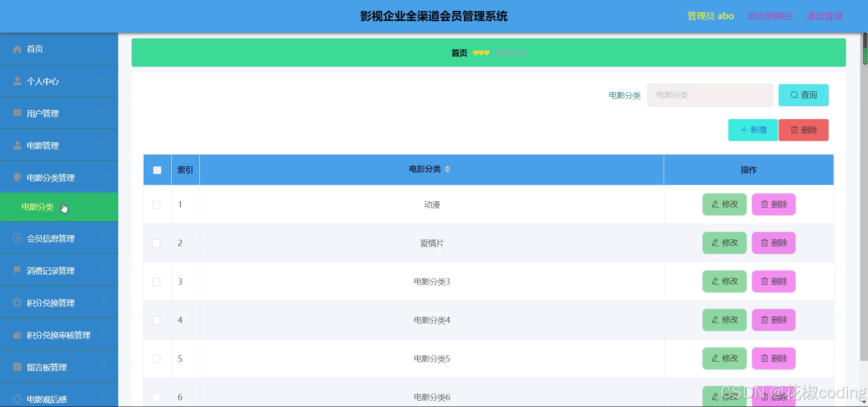Expand 用户管理 with its chevron arrow

click(103, 112)
